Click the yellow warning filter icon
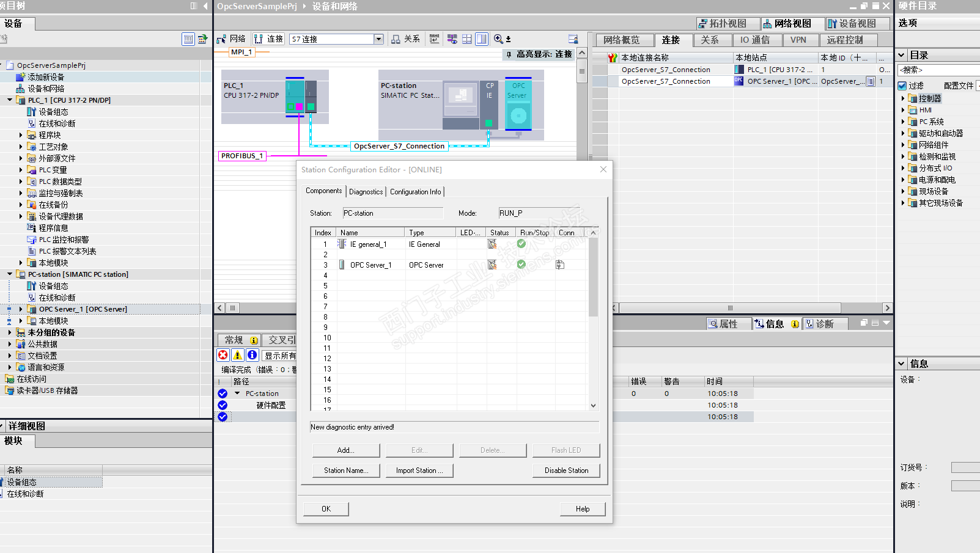 238,355
